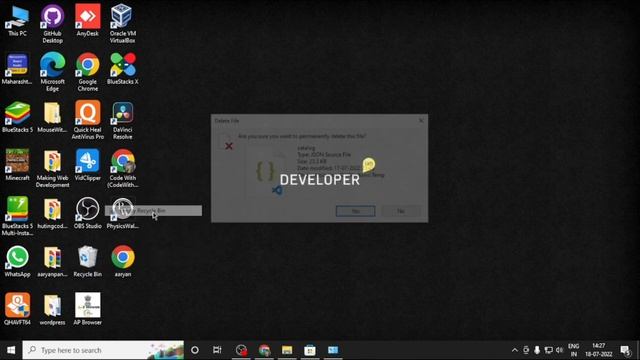Viewport: 640px width, 360px height.
Task: Open Cortana from the taskbar circle
Action: pos(195,350)
